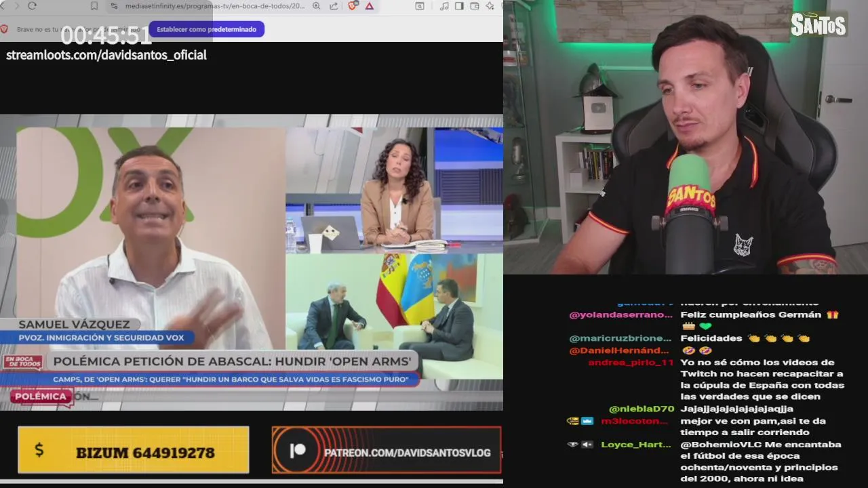Bookmark this page via the bookmark icon
Image resolution: width=868 pixels, height=488 pixels.
point(94,5)
